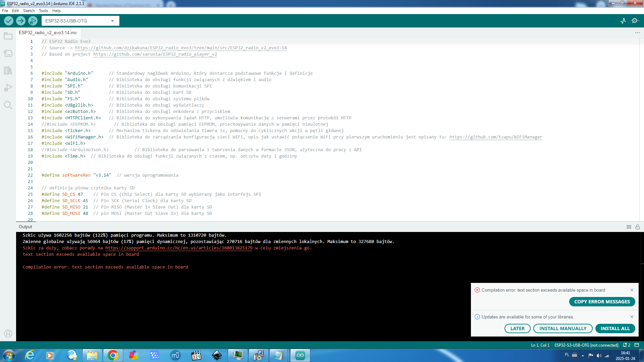Click line number 22 in the gutter

coord(30,175)
